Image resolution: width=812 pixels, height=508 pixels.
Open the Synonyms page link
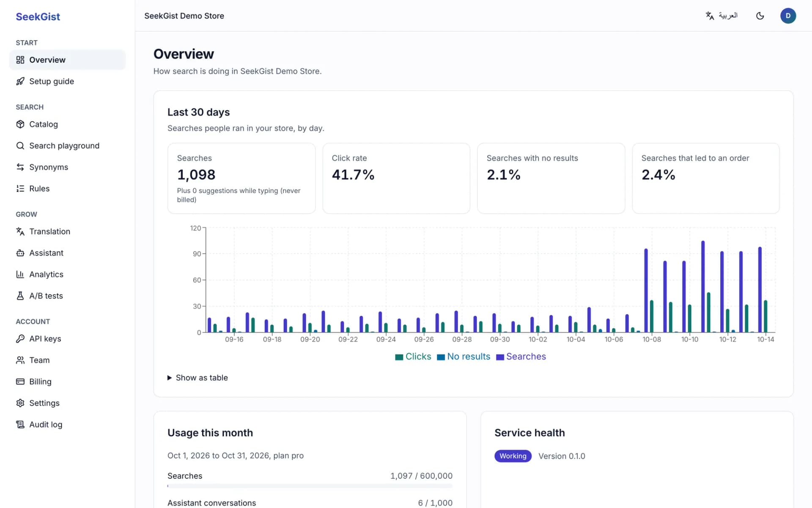click(x=67, y=167)
